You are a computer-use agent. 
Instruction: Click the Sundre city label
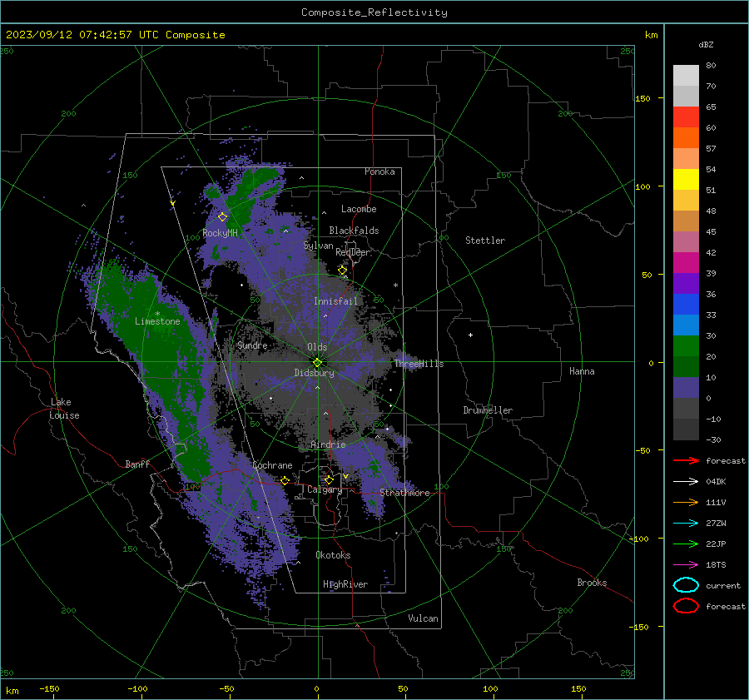[252, 345]
